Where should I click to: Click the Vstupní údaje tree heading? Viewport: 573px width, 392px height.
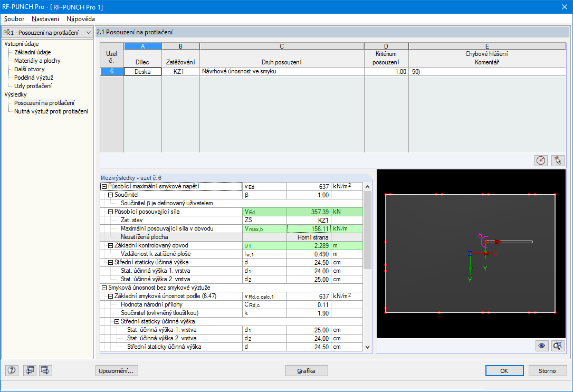click(x=22, y=44)
